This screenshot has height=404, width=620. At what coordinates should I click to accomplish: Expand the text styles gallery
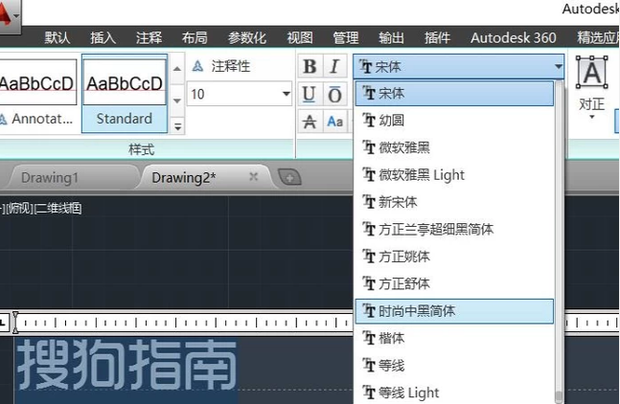(x=178, y=126)
